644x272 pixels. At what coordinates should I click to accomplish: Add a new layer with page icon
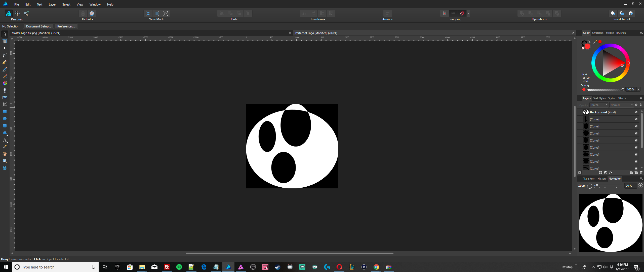pyautogui.click(x=631, y=173)
